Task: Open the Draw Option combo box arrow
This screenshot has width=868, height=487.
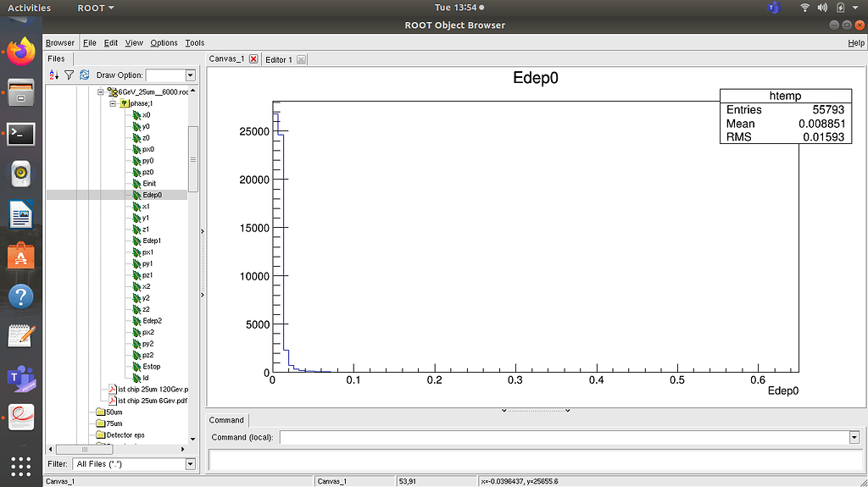Action: point(191,75)
